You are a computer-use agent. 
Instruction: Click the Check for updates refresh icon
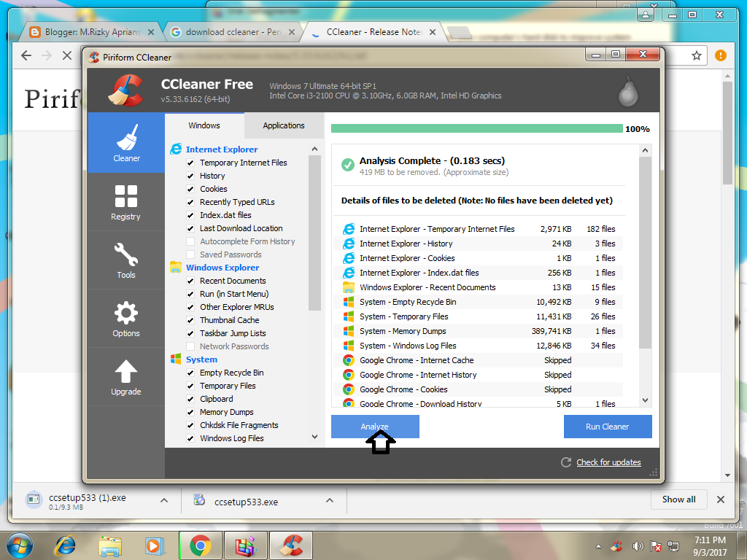[x=566, y=462]
